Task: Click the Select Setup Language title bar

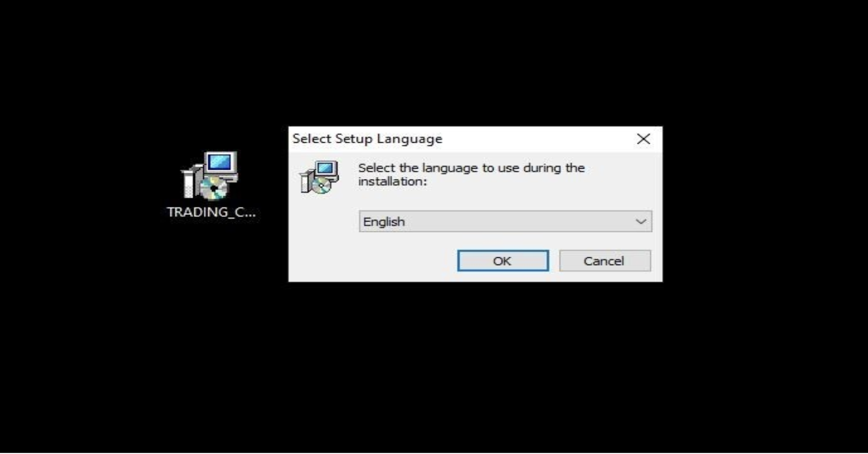Action: [460, 139]
